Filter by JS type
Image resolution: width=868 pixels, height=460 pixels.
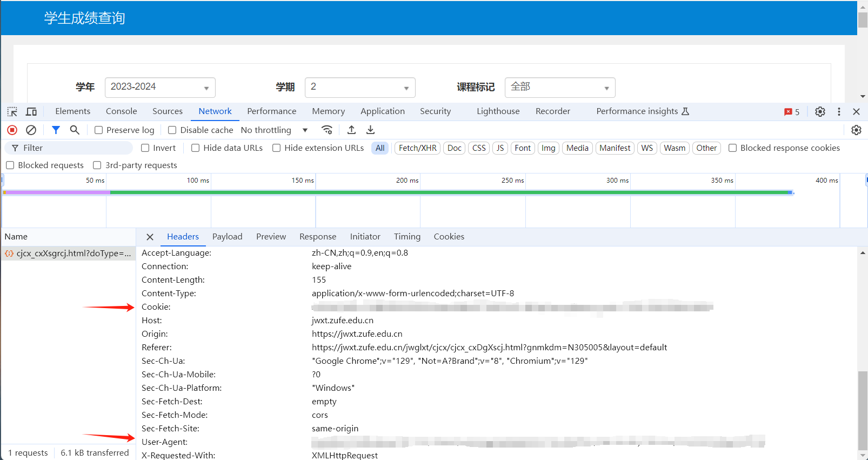[x=500, y=148]
